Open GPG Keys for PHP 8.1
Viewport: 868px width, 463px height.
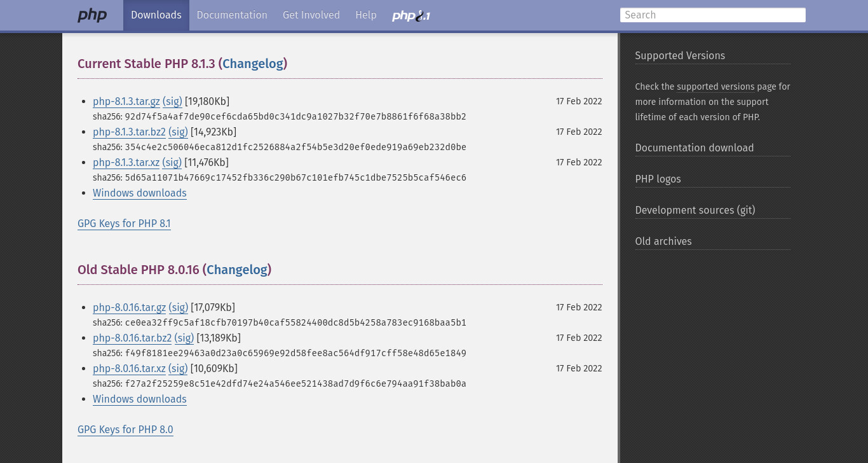[124, 224]
